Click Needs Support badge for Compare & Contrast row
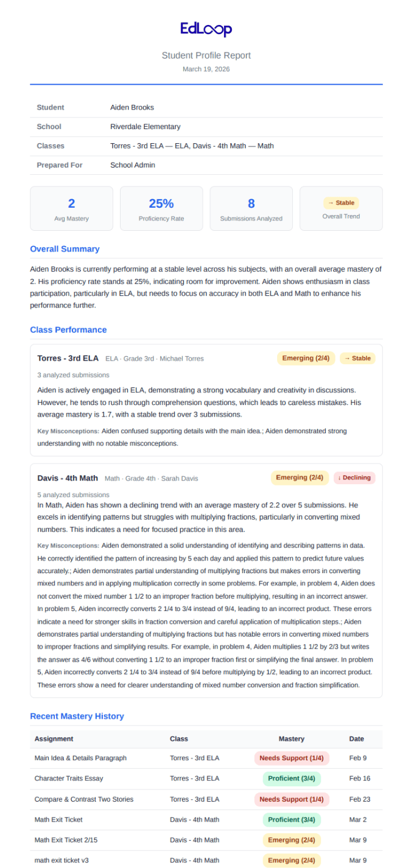 (x=292, y=799)
